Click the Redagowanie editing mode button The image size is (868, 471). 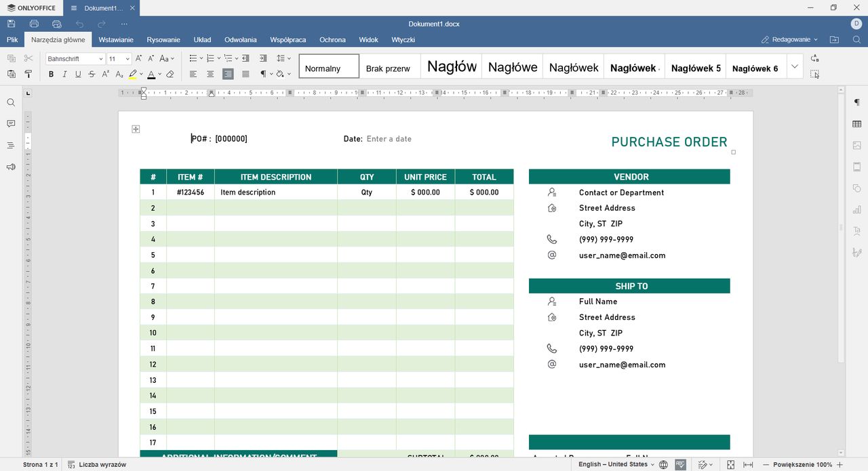789,40
